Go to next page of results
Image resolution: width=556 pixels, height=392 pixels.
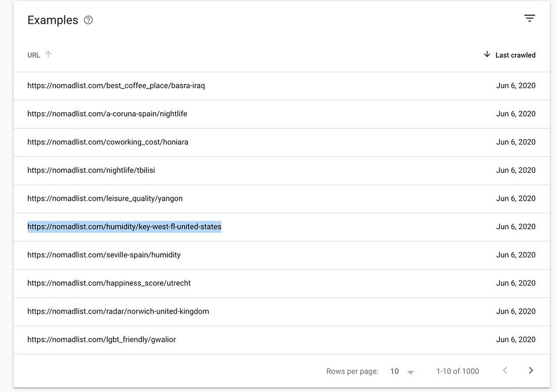[x=530, y=371]
